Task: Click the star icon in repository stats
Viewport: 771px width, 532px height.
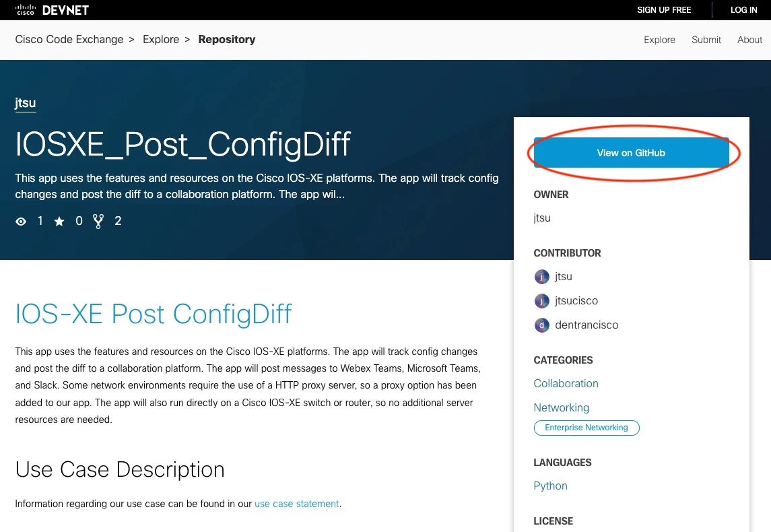Action: [x=59, y=222]
